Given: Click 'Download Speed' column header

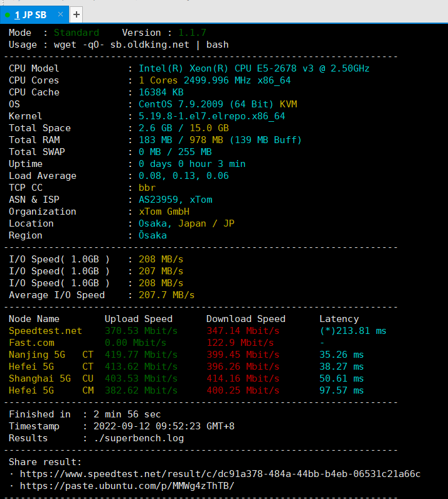Looking at the screenshot, I should point(246,319).
